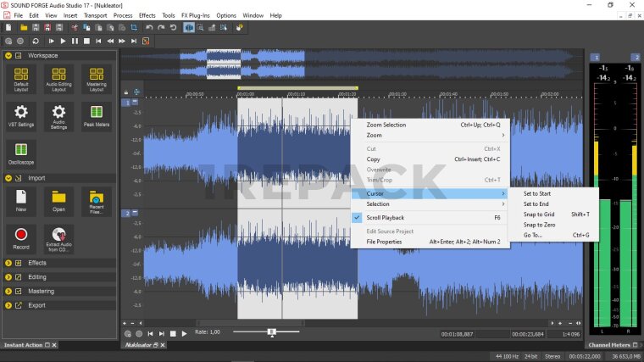644x362 pixels.
Task: Open Extract Audio from CD
Action: pyautogui.click(x=58, y=237)
